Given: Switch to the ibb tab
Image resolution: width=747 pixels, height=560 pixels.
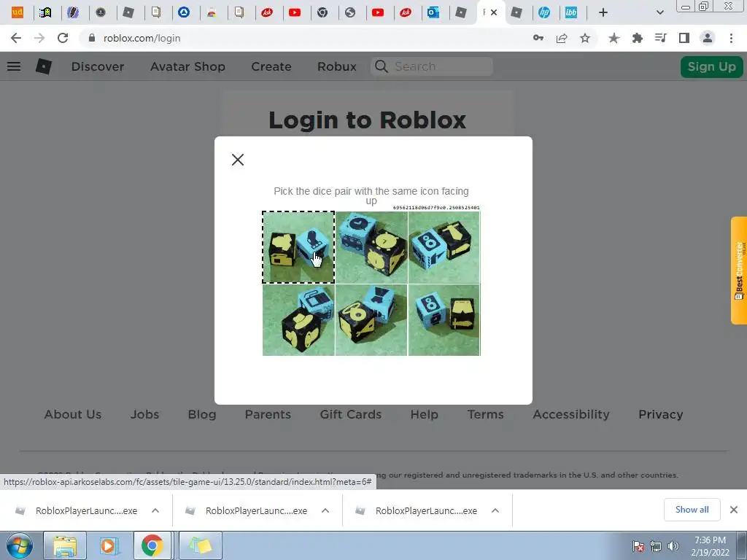Looking at the screenshot, I should (571, 12).
